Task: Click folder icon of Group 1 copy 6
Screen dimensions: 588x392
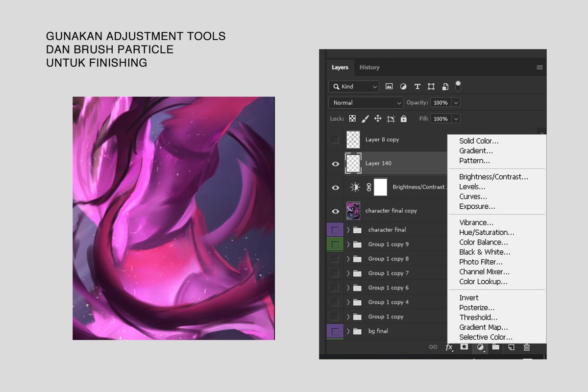Action: 357,288
